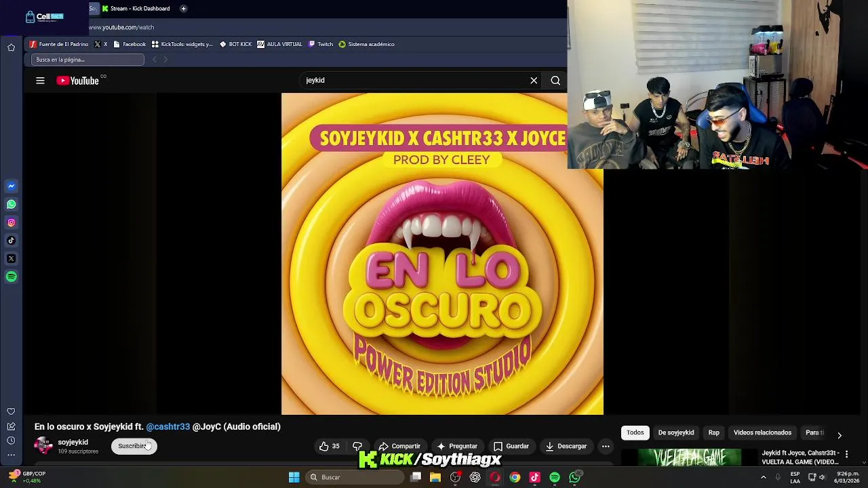Select the Todos filter chip
This screenshot has width=868, height=488.
635,432
